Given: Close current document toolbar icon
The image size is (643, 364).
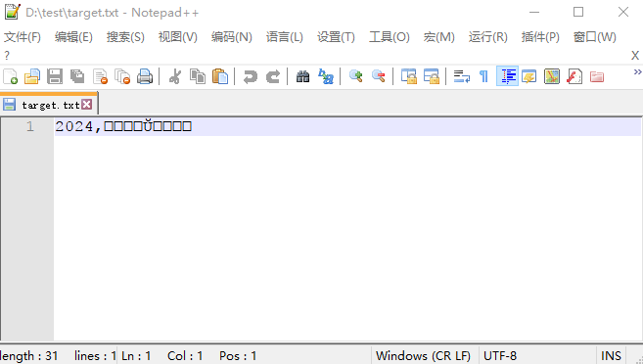Looking at the screenshot, I should [x=100, y=76].
